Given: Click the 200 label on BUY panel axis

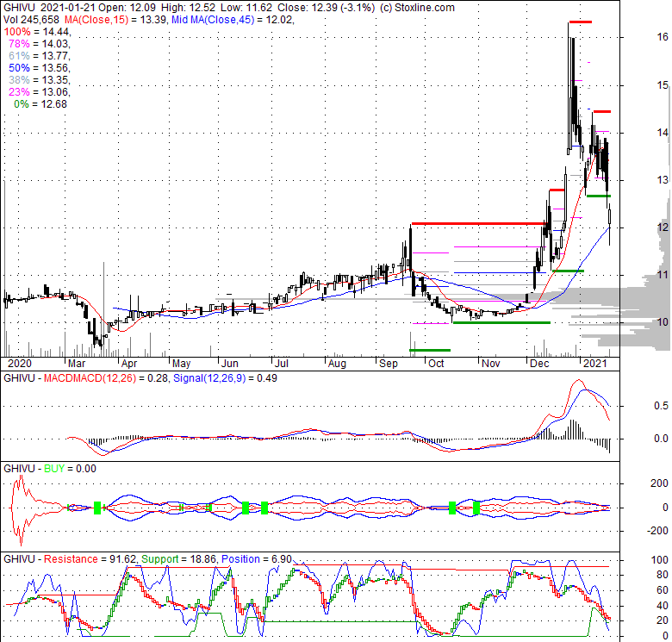Looking at the screenshot, I should [x=660, y=483].
